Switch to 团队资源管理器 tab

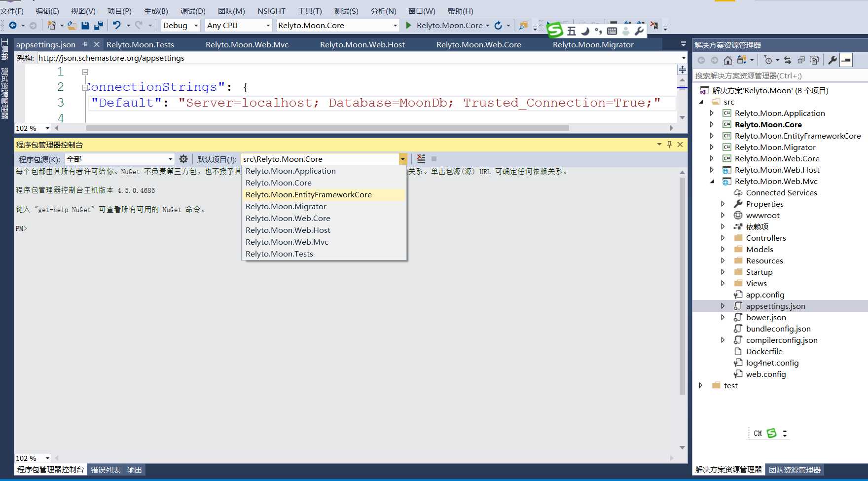coord(795,470)
